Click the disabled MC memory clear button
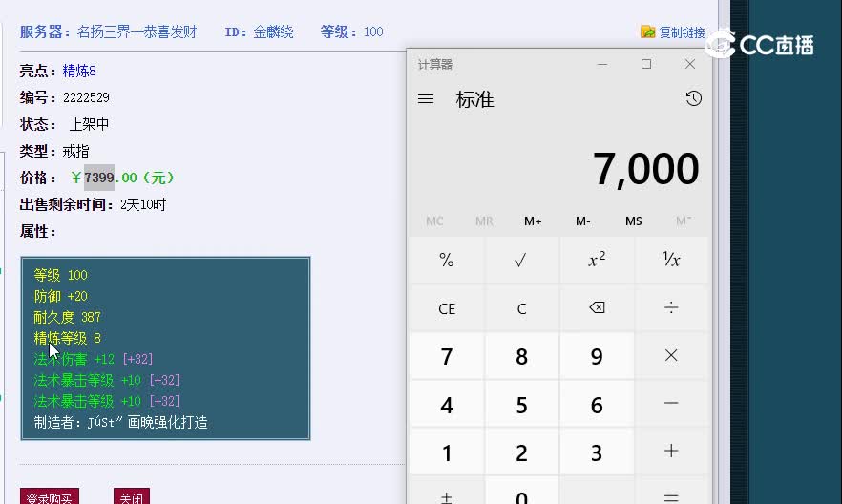The image size is (842, 504). point(434,221)
